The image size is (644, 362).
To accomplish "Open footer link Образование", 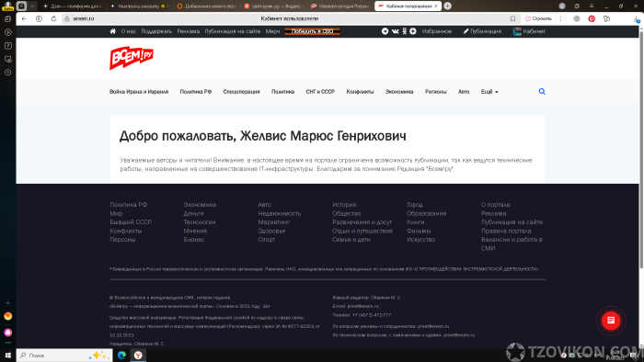I will 426,213.
